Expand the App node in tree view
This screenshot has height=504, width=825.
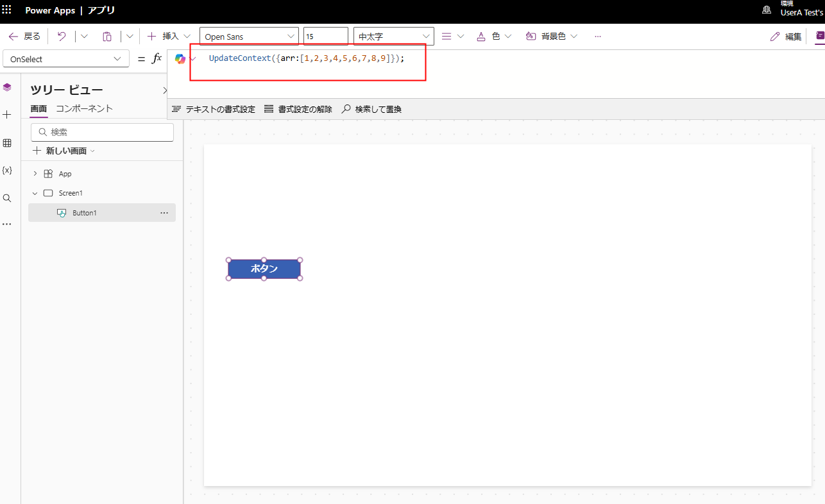tap(35, 173)
